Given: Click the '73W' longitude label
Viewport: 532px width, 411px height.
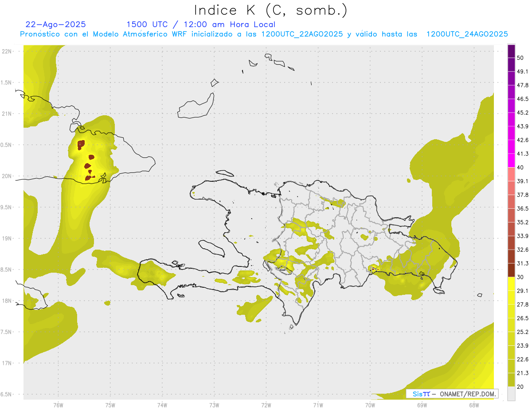Looking at the screenshot, I should coord(214,405).
